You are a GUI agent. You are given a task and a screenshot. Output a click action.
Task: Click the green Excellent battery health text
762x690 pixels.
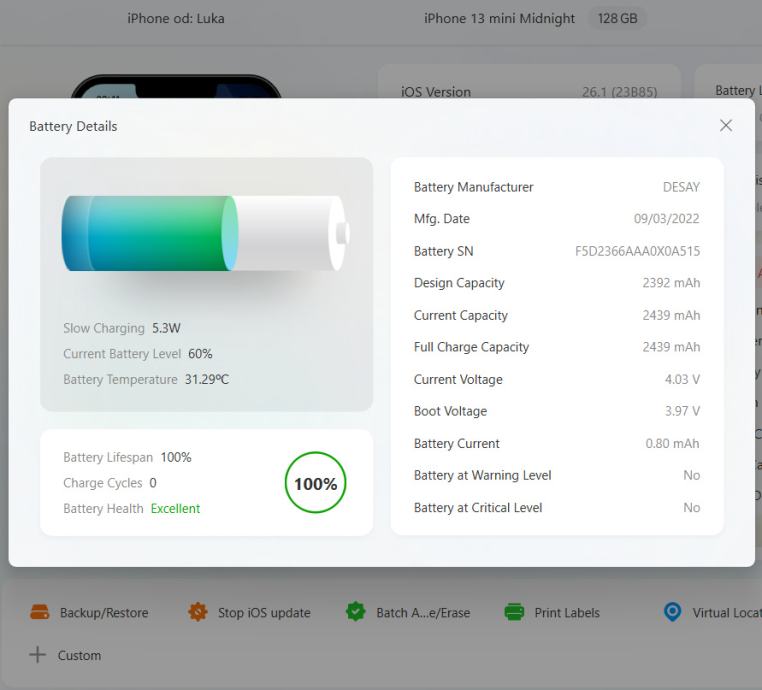[x=175, y=508]
